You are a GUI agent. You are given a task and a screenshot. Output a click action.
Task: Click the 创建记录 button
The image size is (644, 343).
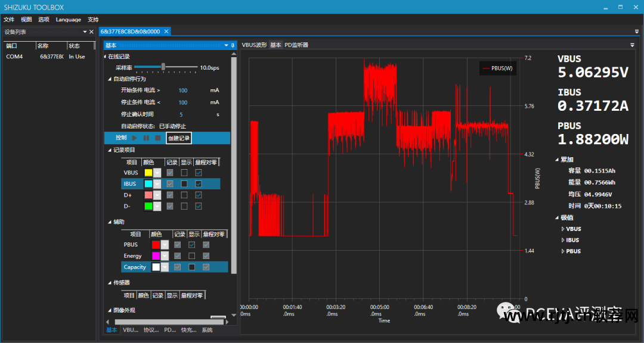(179, 138)
